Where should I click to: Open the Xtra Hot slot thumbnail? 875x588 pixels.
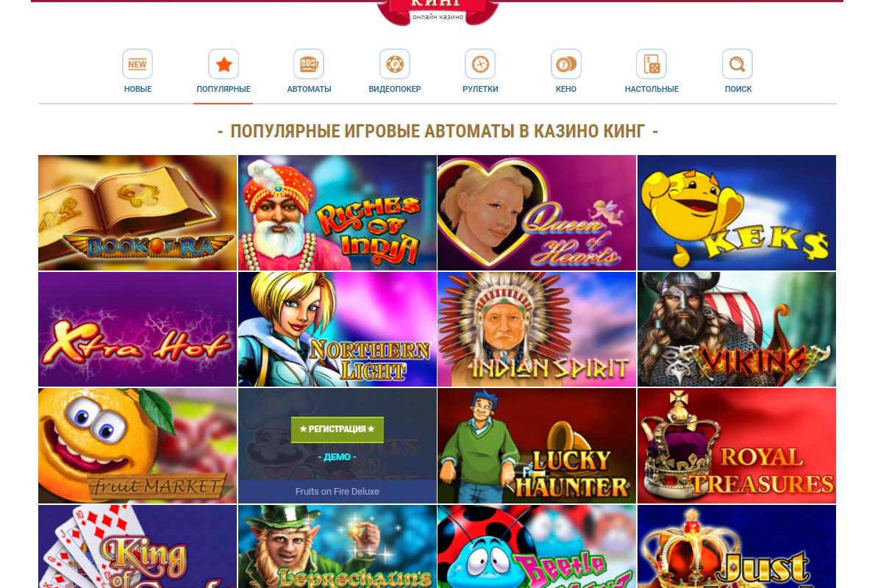[x=137, y=329]
